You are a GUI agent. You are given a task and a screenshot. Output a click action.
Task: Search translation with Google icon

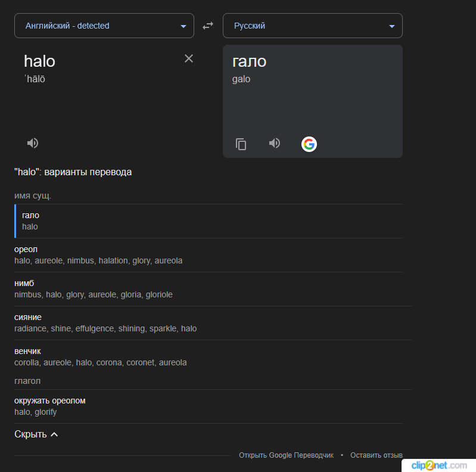(309, 144)
